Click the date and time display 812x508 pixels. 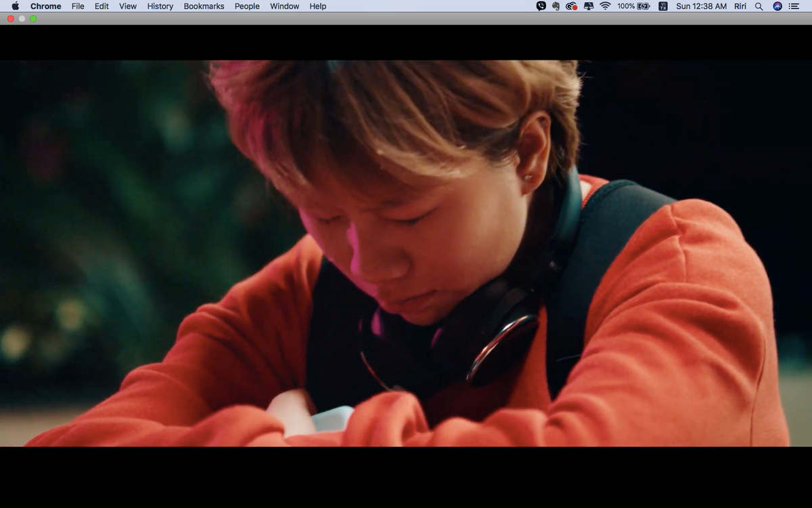tap(701, 6)
